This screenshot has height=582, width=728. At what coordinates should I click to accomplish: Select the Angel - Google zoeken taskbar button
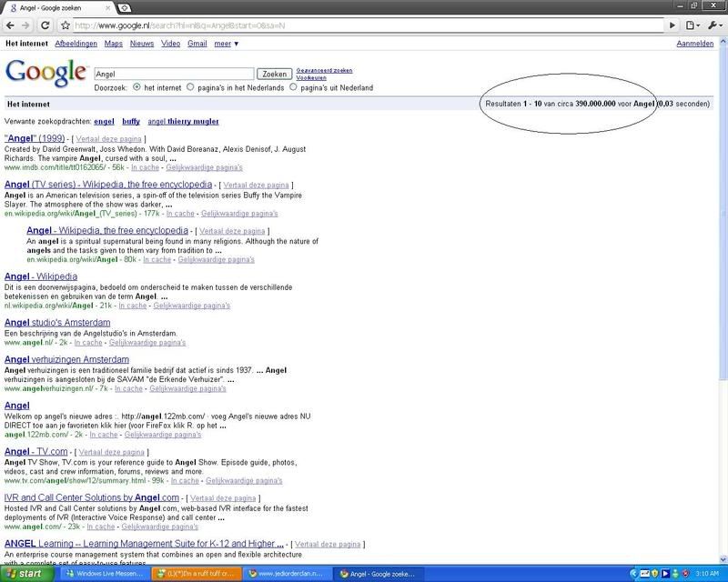click(x=378, y=574)
